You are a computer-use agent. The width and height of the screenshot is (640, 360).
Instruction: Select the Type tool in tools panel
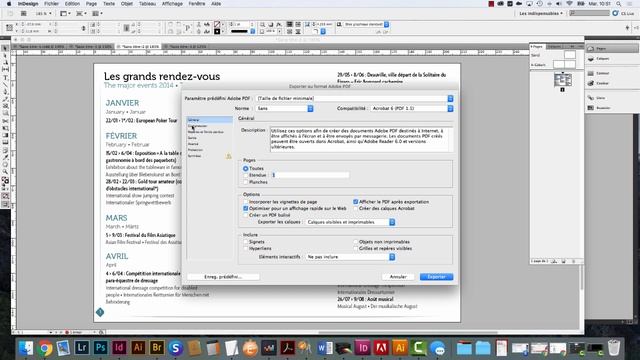pos(5,78)
